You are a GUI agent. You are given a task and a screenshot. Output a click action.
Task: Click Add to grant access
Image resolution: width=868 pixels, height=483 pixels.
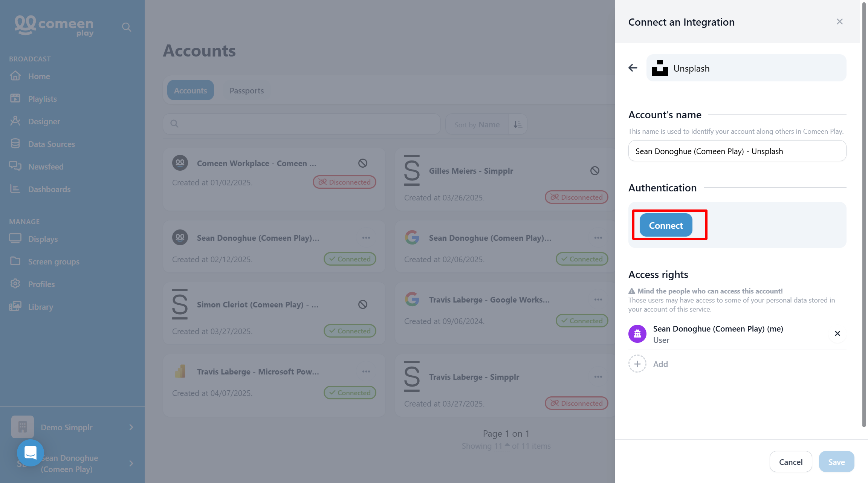tap(660, 364)
